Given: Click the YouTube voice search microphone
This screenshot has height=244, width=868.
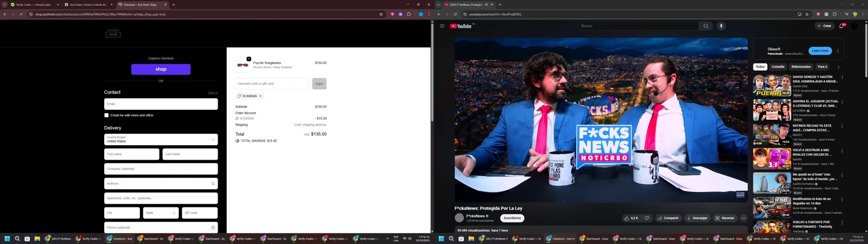Looking at the screenshot, I should 721,26.
